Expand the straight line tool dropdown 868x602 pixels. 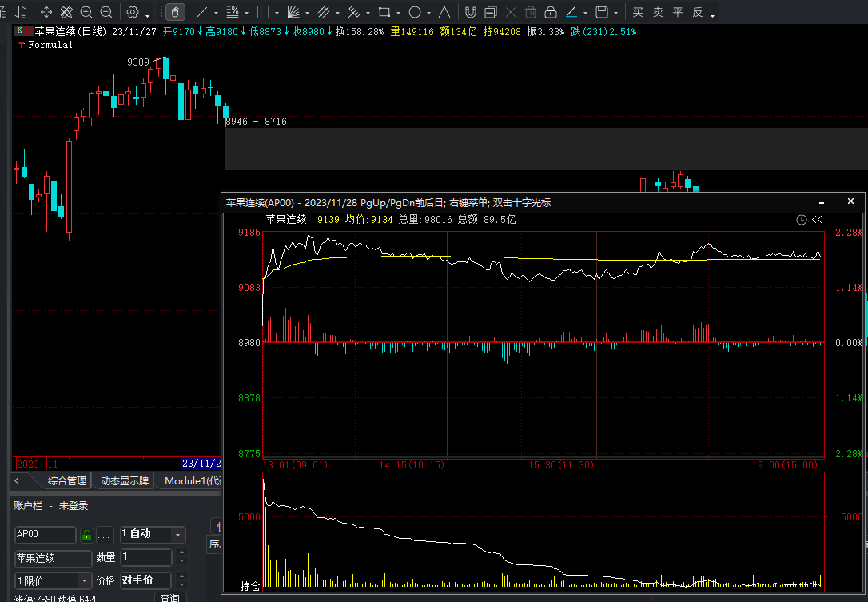(216, 13)
